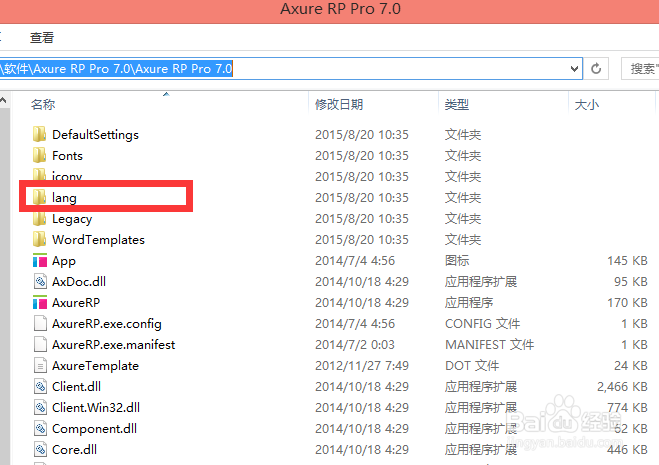
Task: Select the WordTemplates folder name
Action: click(98, 240)
